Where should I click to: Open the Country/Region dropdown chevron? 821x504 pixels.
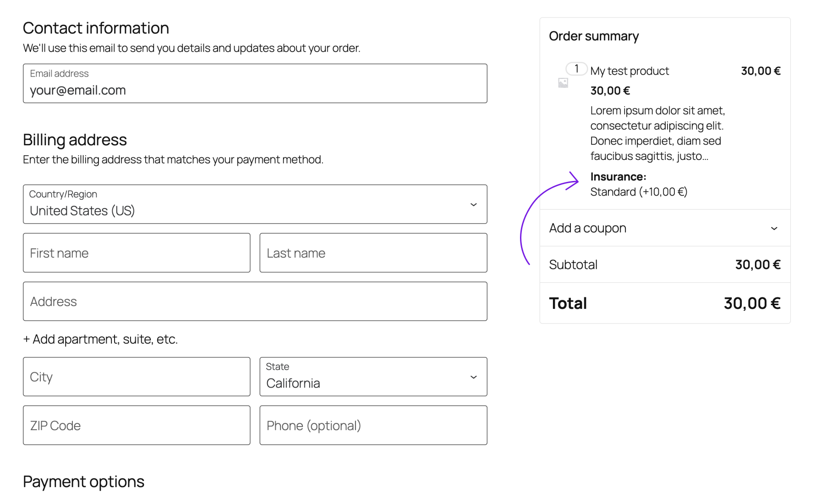click(x=474, y=204)
